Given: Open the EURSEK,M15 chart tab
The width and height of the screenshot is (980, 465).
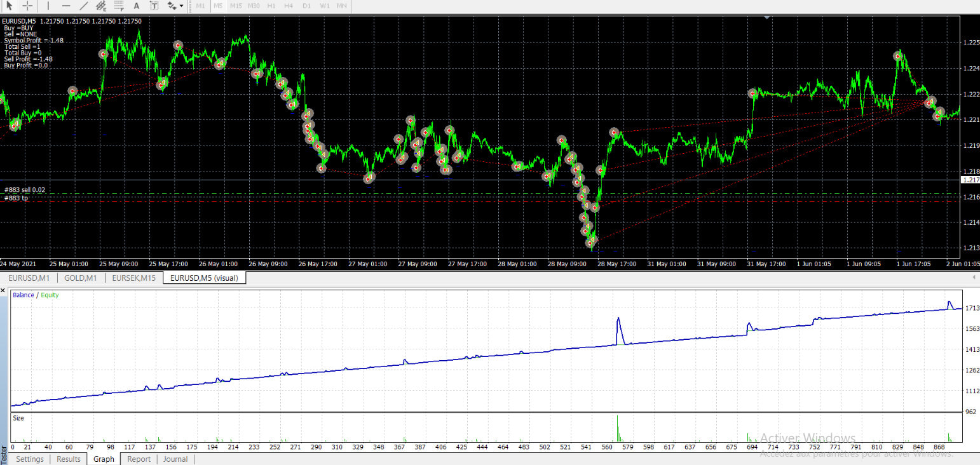Looking at the screenshot, I should [133, 278].
